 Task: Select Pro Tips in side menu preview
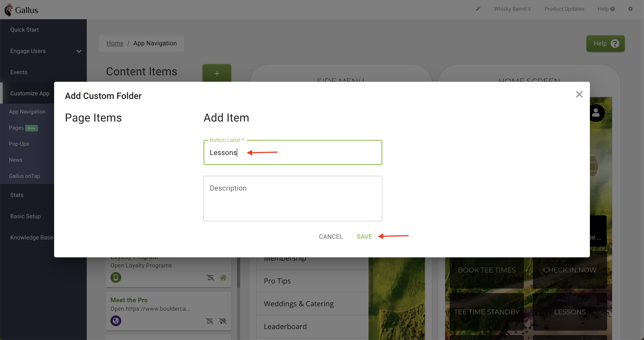pyautogui.click(x=312, y=281)
